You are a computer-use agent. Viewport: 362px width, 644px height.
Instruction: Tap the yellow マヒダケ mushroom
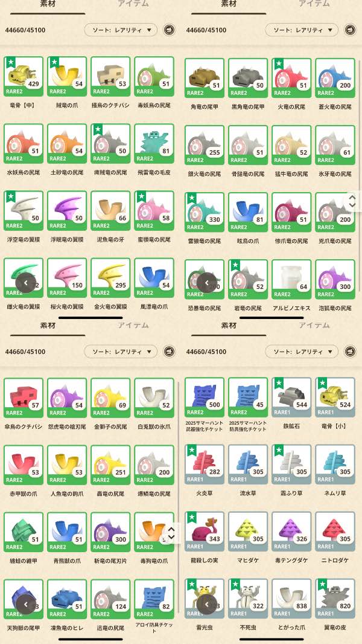pyautogui.click(x=248, y=532)
